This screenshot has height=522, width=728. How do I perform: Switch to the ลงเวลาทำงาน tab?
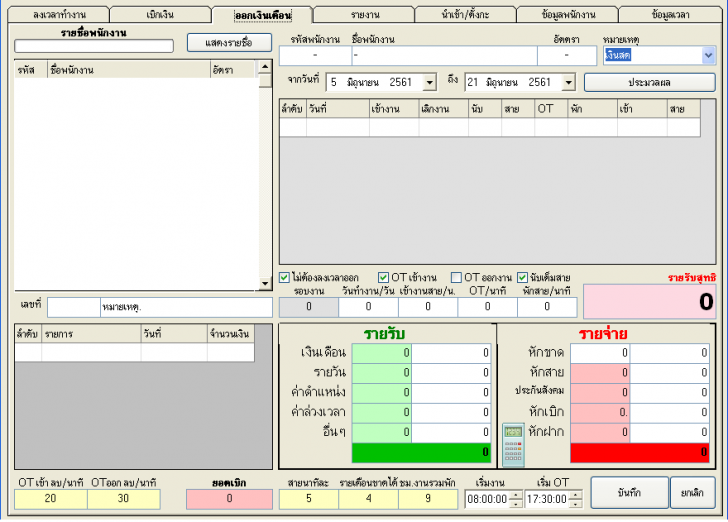pyautogui.click(x=59, y=14)
